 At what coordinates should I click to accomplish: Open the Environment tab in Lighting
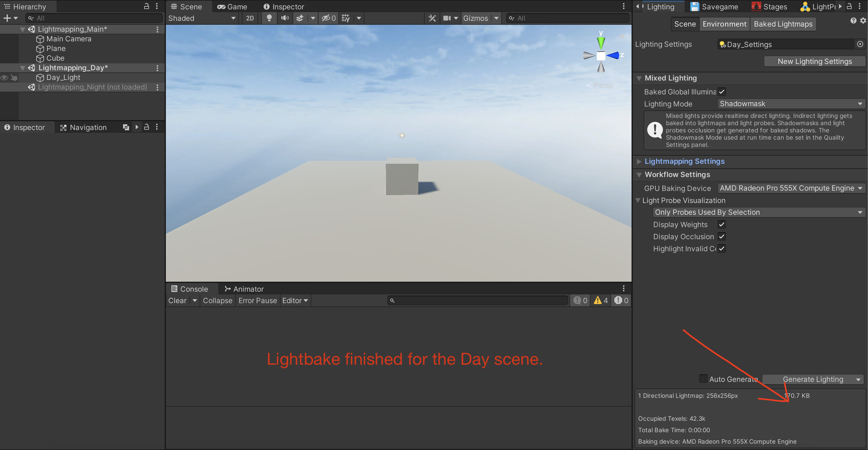click(x=724, y=24)
